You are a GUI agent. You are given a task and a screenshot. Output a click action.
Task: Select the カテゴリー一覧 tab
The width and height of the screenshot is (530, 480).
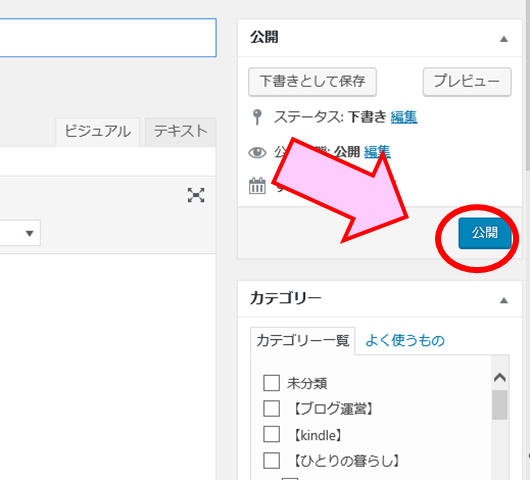303,340
